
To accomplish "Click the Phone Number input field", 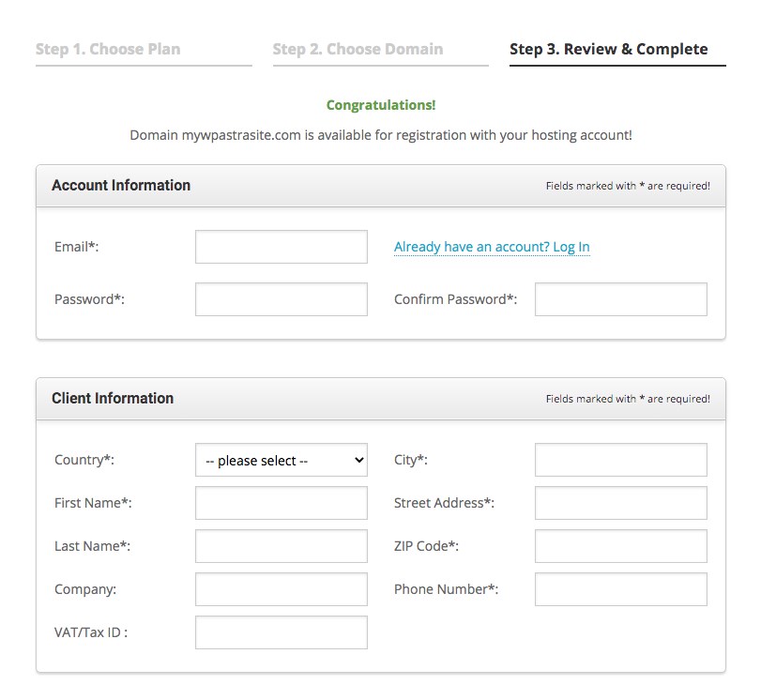I will coord(620,589).
